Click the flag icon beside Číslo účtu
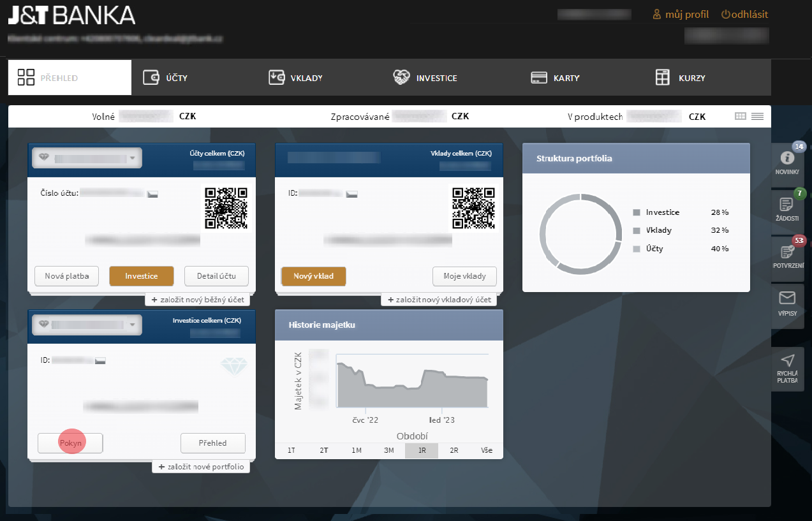The height and width of the screenshot is (521, 812). coord(152,193)
